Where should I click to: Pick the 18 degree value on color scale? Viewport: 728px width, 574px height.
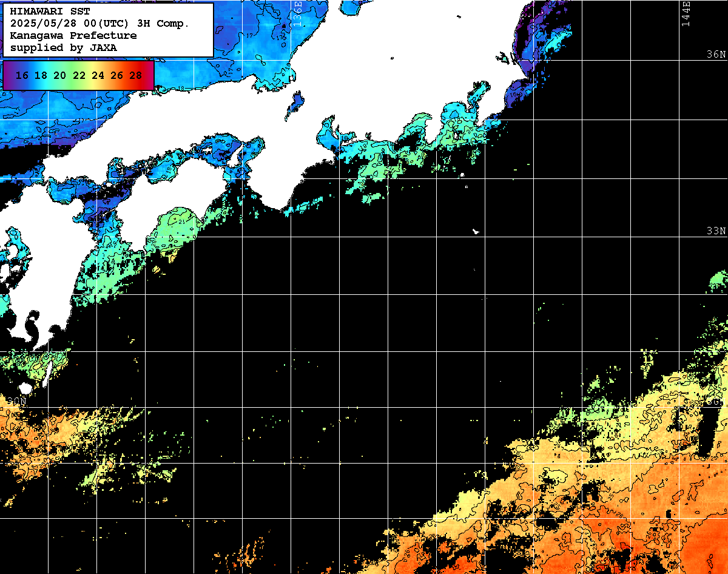[x=41, y=76]
